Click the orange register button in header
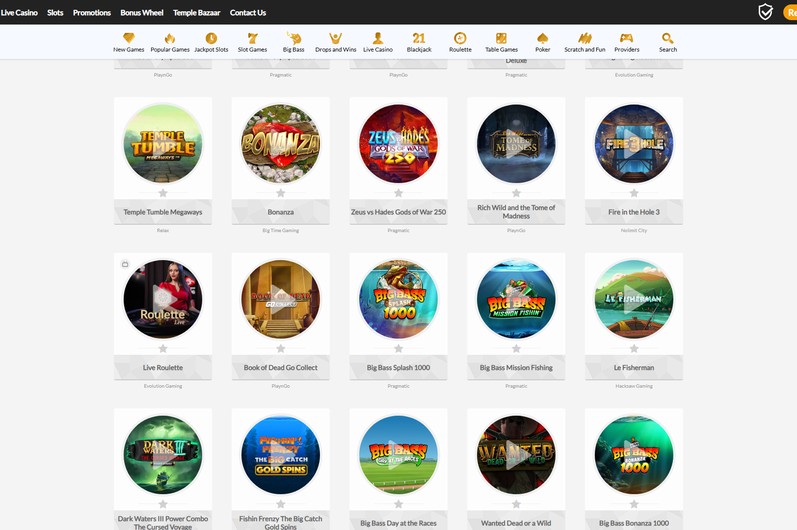 790,12
